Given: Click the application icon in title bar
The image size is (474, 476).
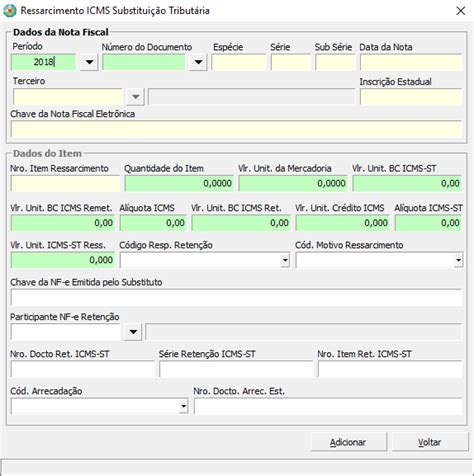Looking at the screenshot, I should click(x=10, y=11).
